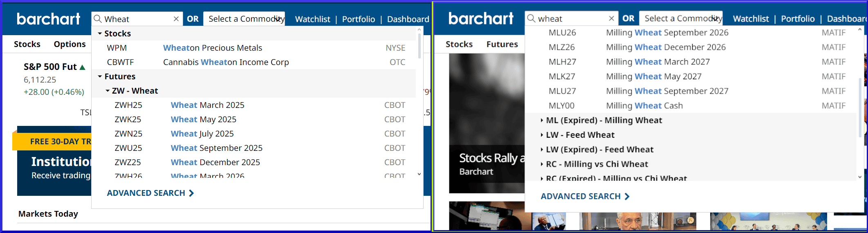The image size is (868, 233).
Task: Click the magnifier icon beside the capitalized 'Wheat' search
Action: point(98,19)
